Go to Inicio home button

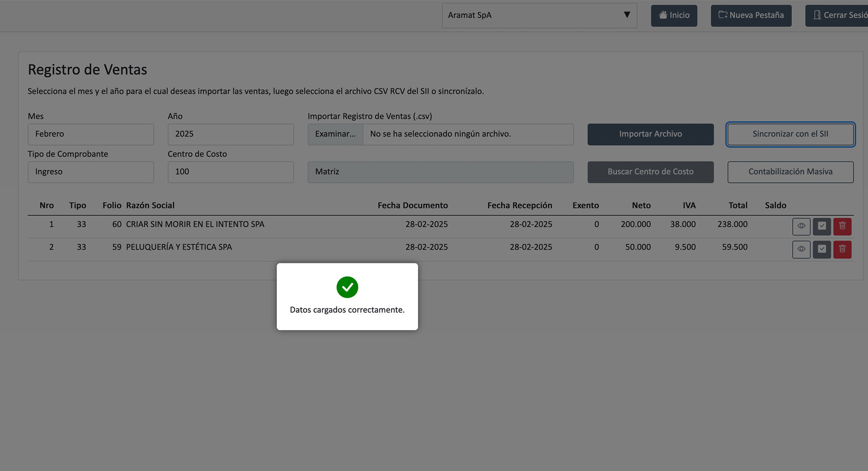(674, 16)
